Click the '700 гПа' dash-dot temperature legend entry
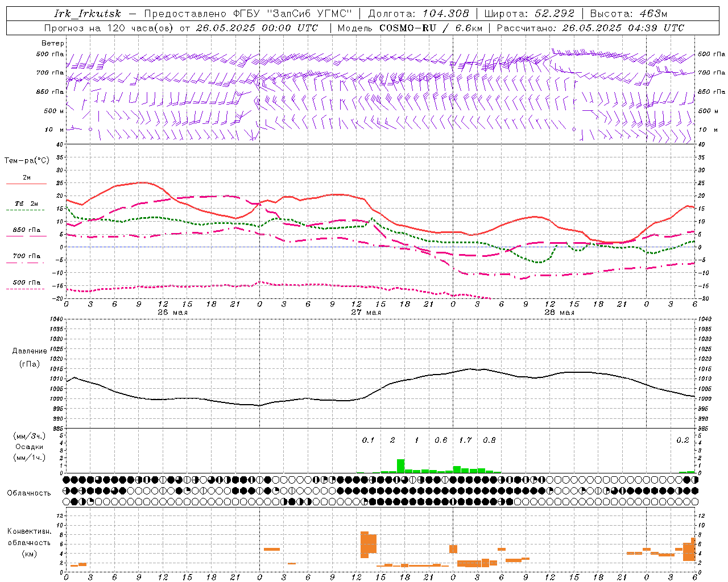The width and height of the screenshot is (728, 582). pyautogui.click(x=26, y=259)
